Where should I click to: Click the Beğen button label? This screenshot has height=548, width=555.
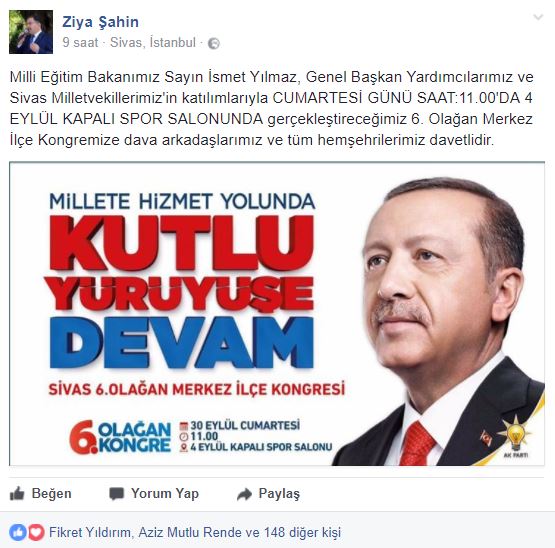coord(52,493)
